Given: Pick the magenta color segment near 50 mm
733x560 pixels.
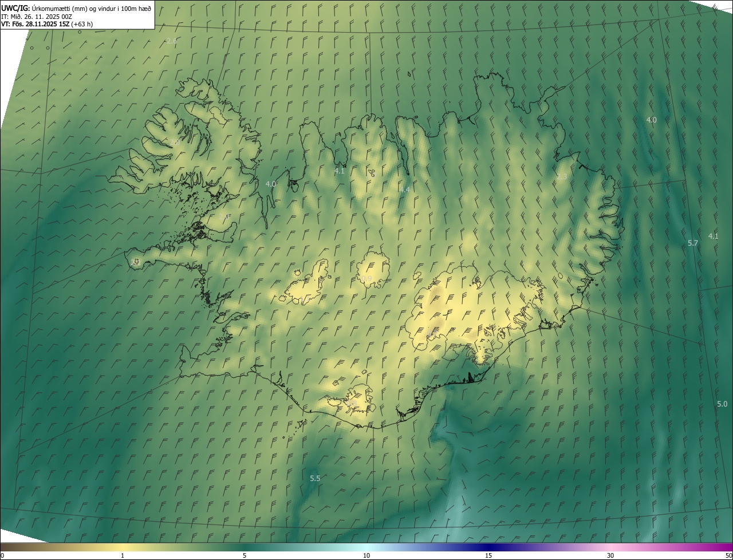Looking at the screenshot, I should (x=724, y=547).
